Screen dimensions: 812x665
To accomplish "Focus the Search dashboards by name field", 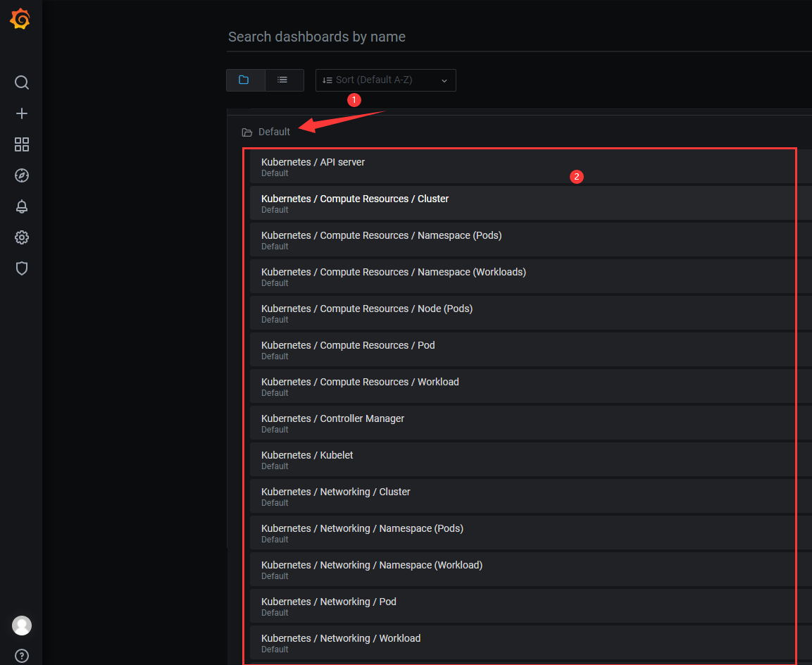I will tap(519, 37).
